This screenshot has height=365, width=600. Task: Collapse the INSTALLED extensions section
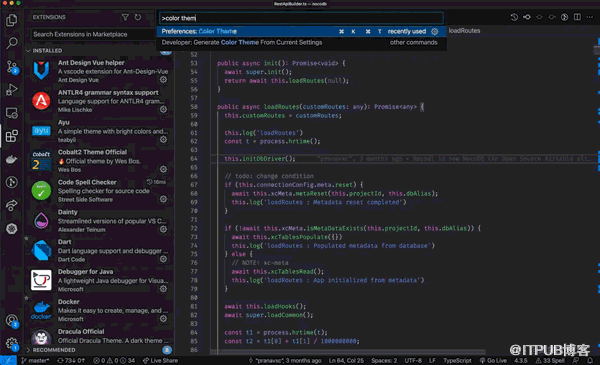click(x=99, y=51)
